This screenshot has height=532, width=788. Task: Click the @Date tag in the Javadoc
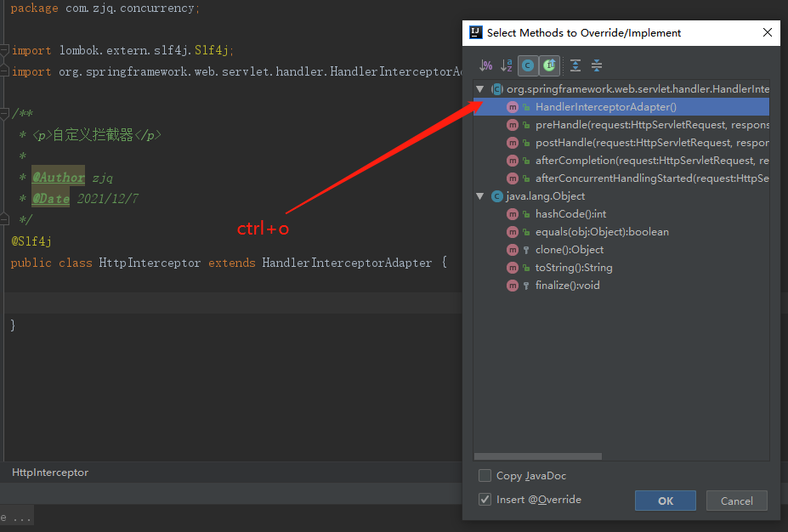(51, 198)
